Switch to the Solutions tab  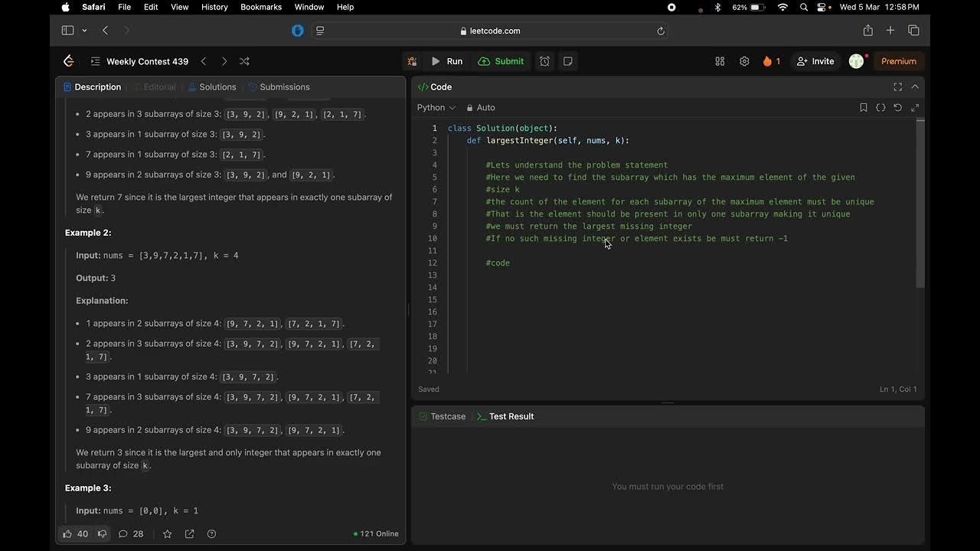tap(212, 87)
